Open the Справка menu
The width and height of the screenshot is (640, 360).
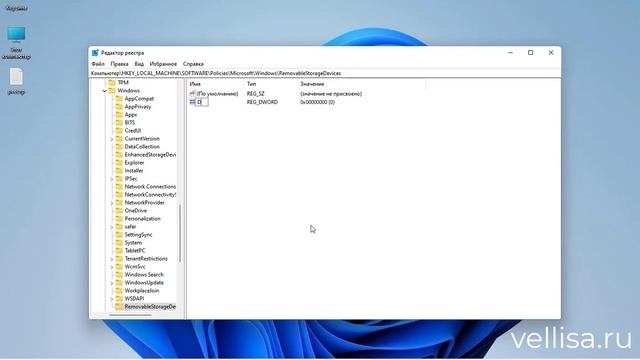[193, 64]
